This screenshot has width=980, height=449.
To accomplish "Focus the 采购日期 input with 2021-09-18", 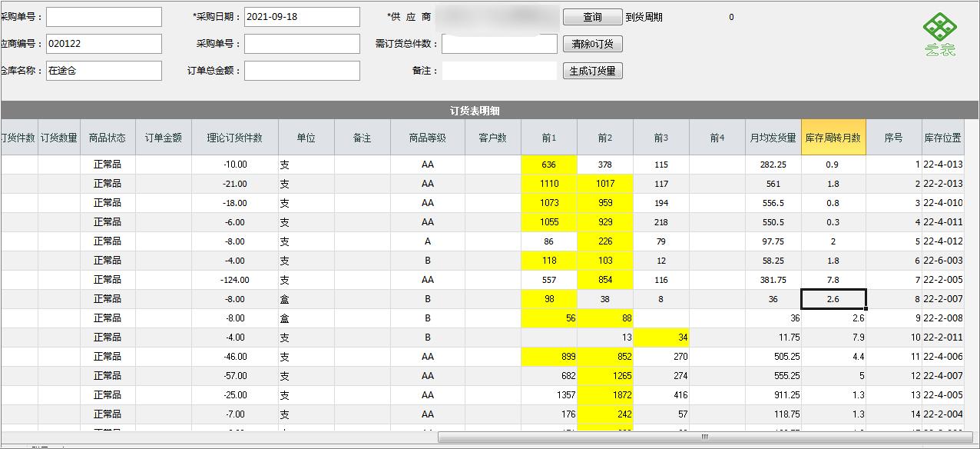I will point(302,17).
